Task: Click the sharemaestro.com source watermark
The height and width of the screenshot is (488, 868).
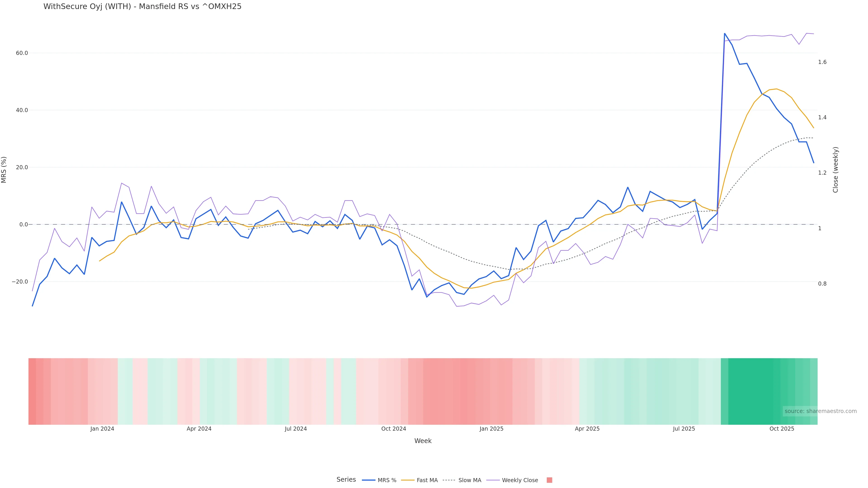Action: pyautogui.click(x=821, y=411)
